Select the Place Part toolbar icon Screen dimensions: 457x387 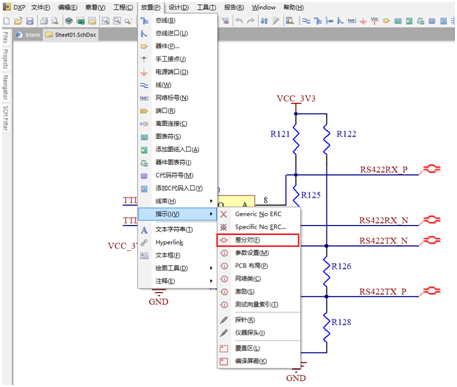386,21
